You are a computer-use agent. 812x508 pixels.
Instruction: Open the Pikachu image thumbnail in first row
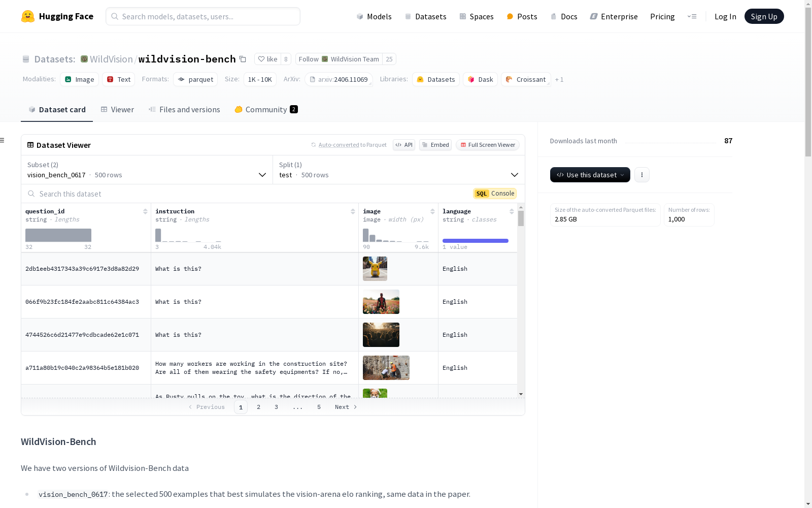click(x=375, y=269)
